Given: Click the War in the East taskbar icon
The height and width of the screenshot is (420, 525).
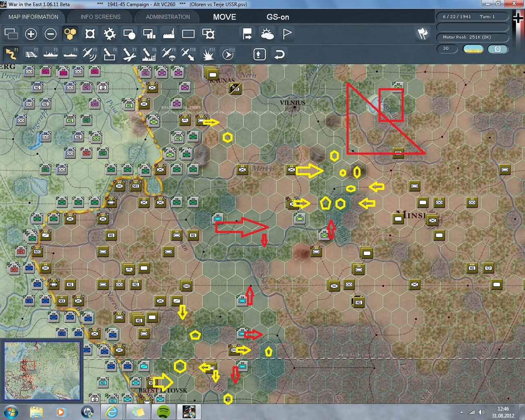Looking at the screenshot, I should [x=189, y=412].
